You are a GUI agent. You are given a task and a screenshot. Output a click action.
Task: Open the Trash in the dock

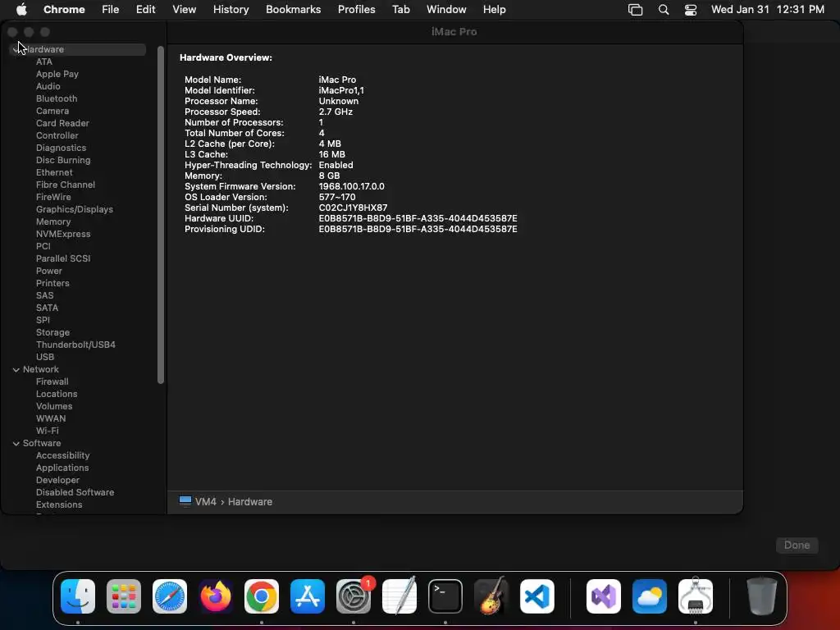coord(762,596)
